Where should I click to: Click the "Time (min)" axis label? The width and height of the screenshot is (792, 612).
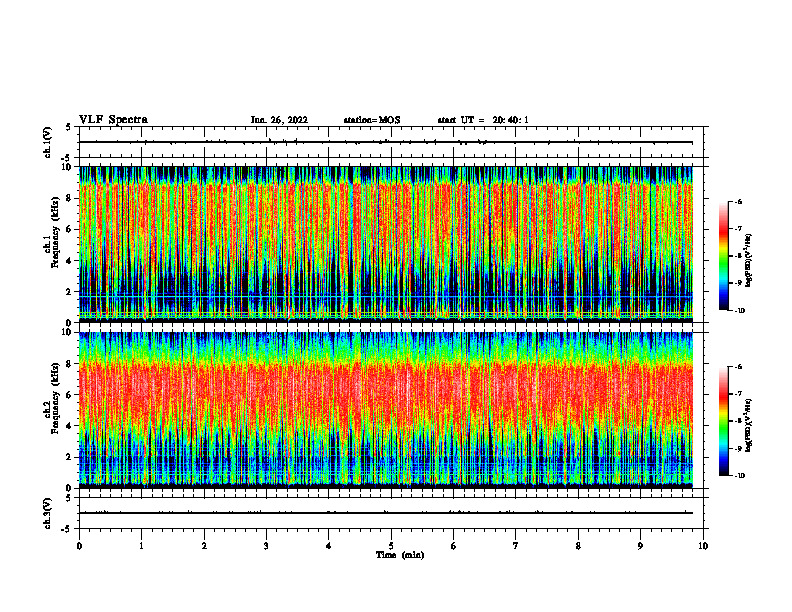(x=400, y=555)
